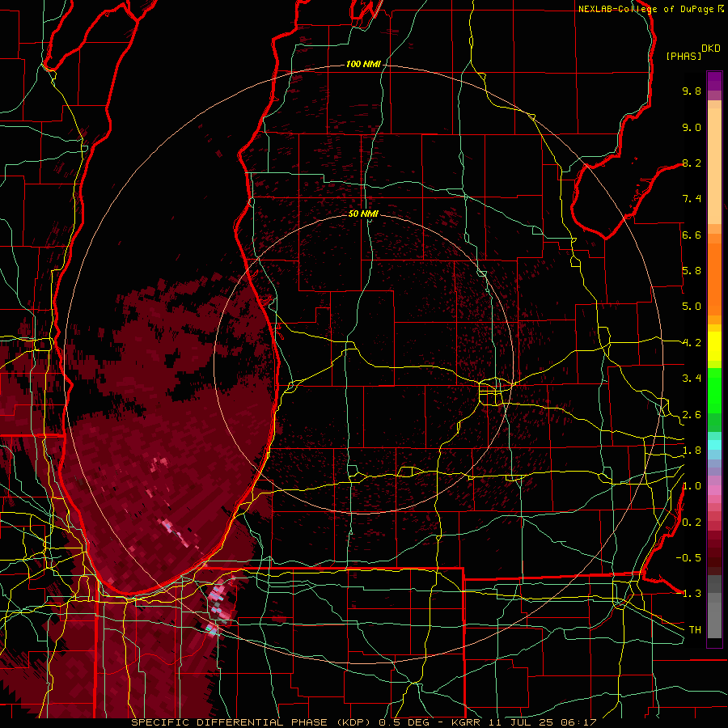Image resolution: width=728 pixels, height=728 pixels.
Task: Click the NEXLAB-College of DuPage credit text
Action: 646,9
